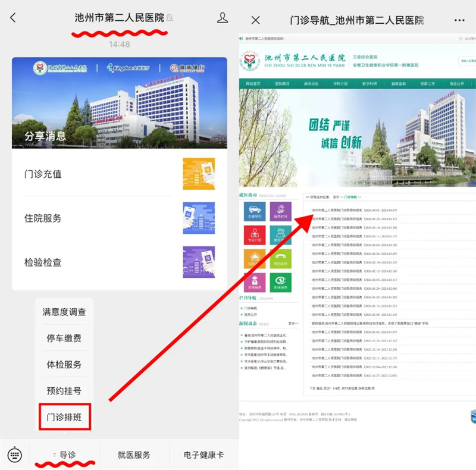Open the account profile person icon
476x470 pixels.
point(223,18)
